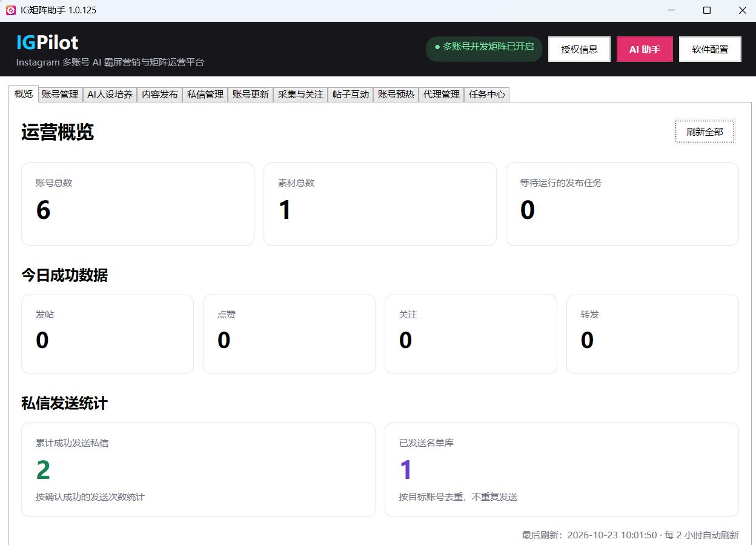
Task: Click the 关注 label
Action: [x=408, y=315]
